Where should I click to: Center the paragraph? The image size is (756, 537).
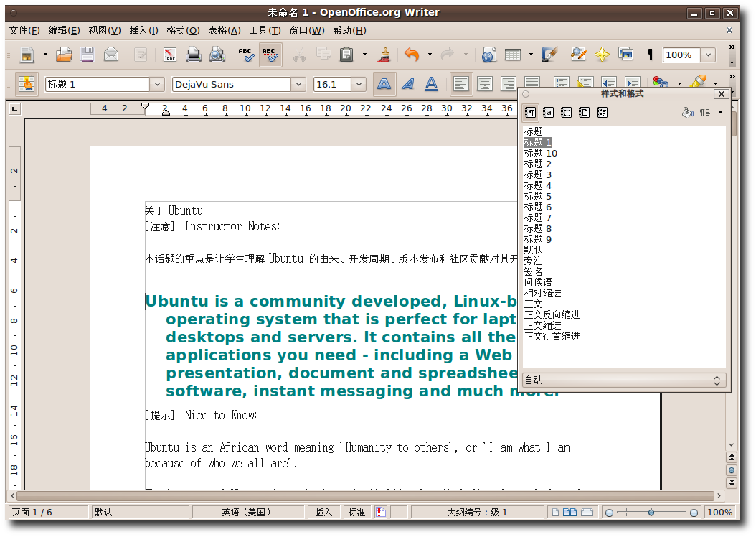point(485,85)
